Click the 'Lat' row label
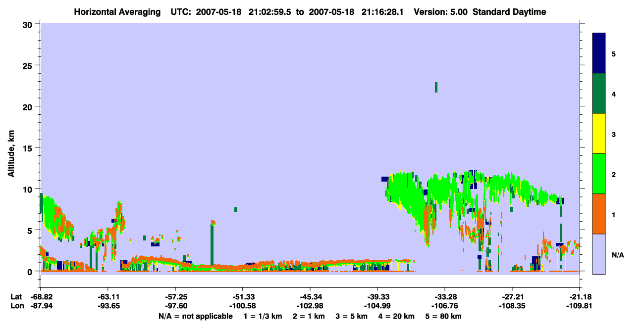644x330 pixels. pos(16,297)
